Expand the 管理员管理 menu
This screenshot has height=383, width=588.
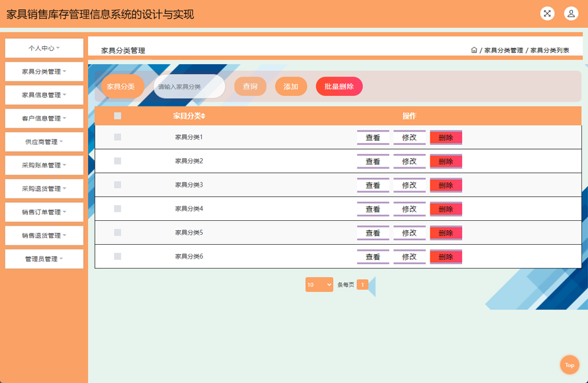(x=44, y=259)
